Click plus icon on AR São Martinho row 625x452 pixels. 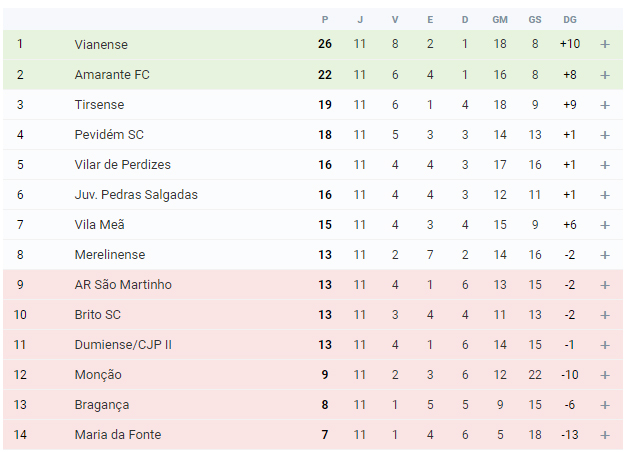click(605, 285)
